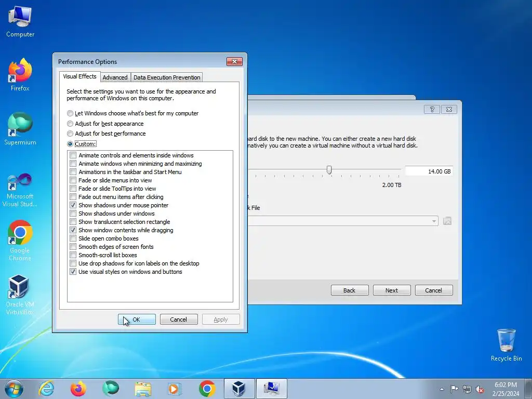
Task: Enable Show translucent selection rectangle
Action: (73, 222)
